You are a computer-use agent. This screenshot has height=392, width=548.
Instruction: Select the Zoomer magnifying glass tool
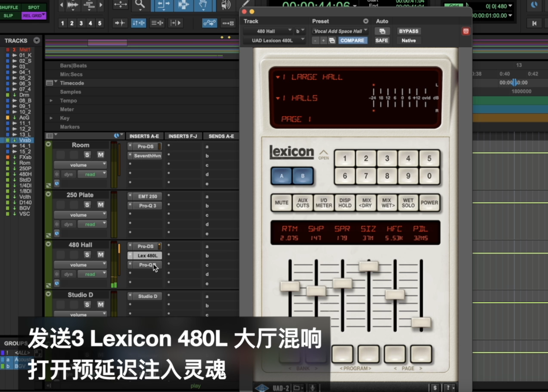(140, 4)
